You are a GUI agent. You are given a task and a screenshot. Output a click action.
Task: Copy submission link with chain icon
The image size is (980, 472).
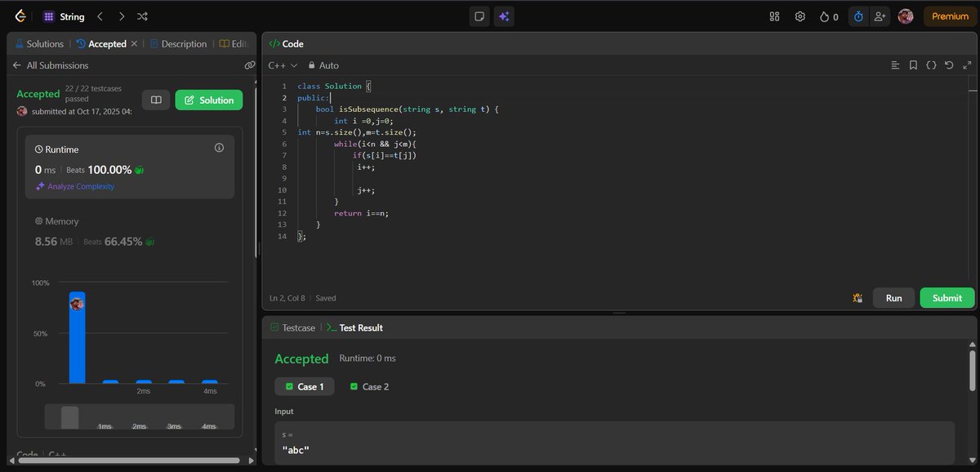[x=250, y=65]
